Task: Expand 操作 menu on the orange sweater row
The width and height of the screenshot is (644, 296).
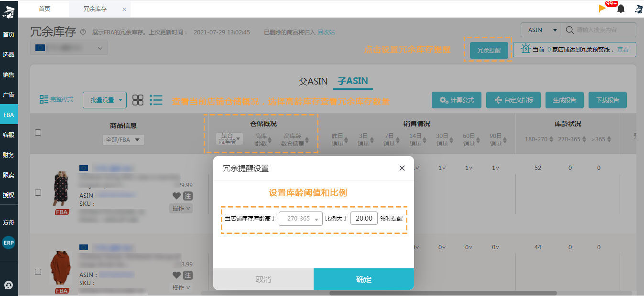Action: click(181, 287)
